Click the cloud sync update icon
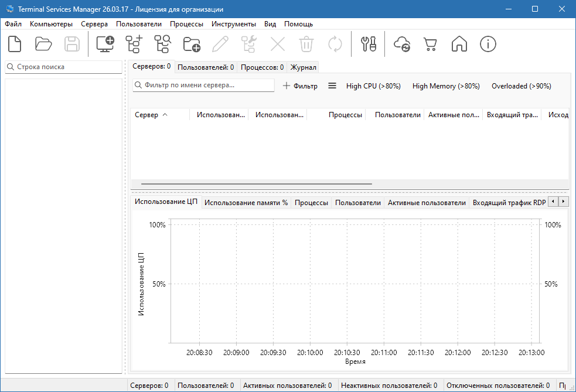 tap(403, 44)
